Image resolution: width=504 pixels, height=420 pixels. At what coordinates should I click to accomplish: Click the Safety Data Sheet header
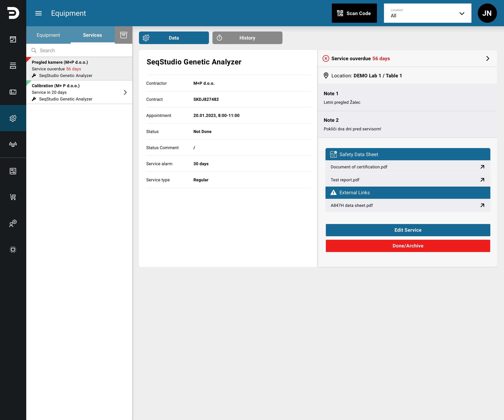408,154
